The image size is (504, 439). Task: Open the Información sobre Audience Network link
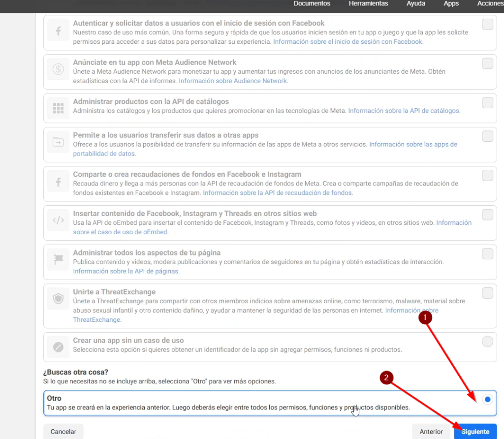click(x=233, y=81)
